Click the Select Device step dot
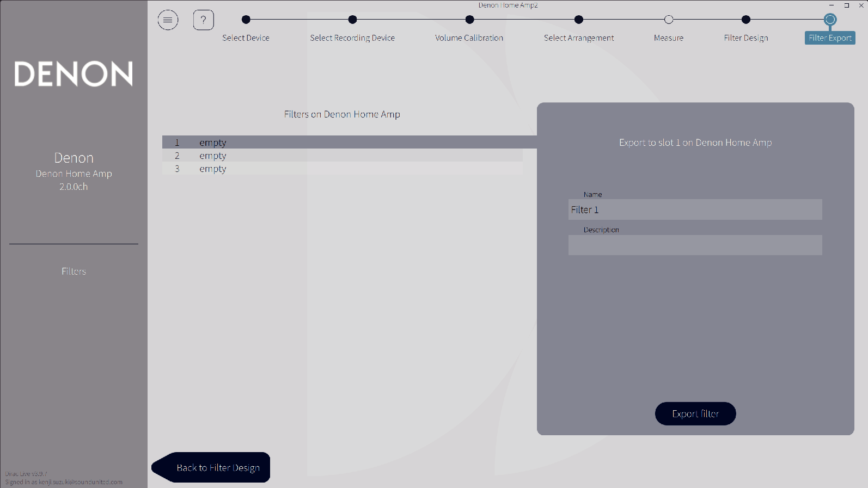 click(246, 20)
